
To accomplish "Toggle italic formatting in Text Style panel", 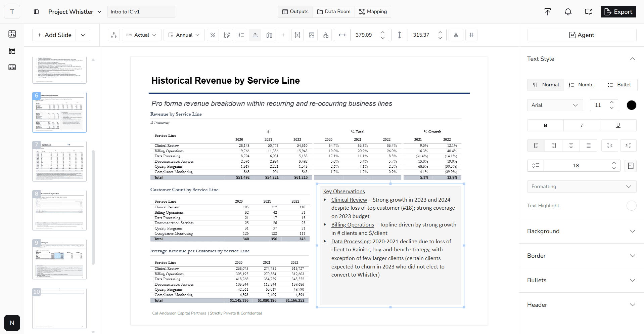I will (x=582, y=125).
